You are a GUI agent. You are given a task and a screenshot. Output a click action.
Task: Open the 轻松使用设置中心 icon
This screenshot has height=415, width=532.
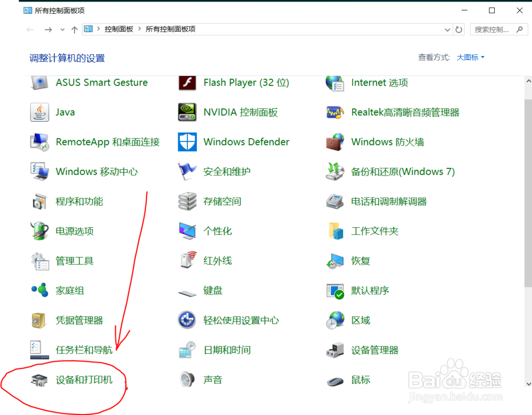[187, 320]
